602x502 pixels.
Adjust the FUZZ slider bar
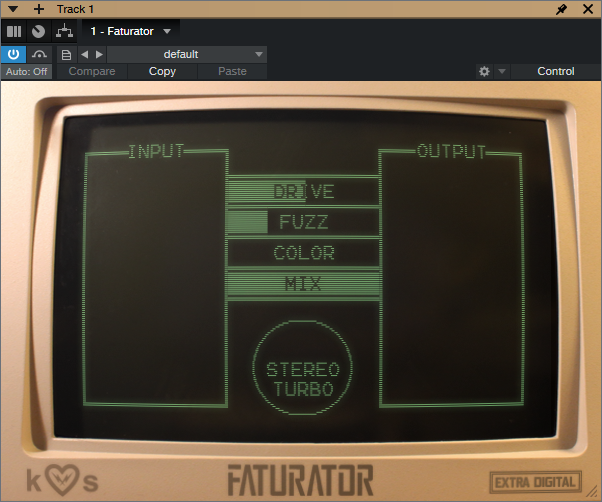click(x=303, y=222)
